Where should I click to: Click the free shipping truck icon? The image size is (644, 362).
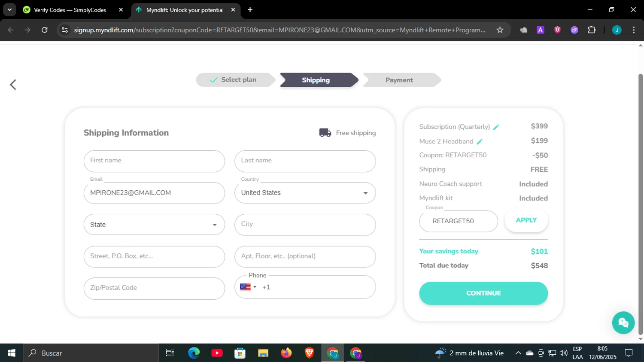coord(325,133)
